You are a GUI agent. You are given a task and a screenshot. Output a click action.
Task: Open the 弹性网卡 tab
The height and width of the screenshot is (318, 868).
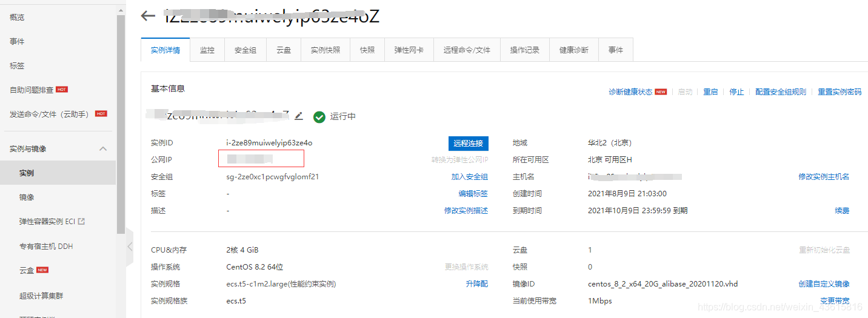click(x=409, y=50)
